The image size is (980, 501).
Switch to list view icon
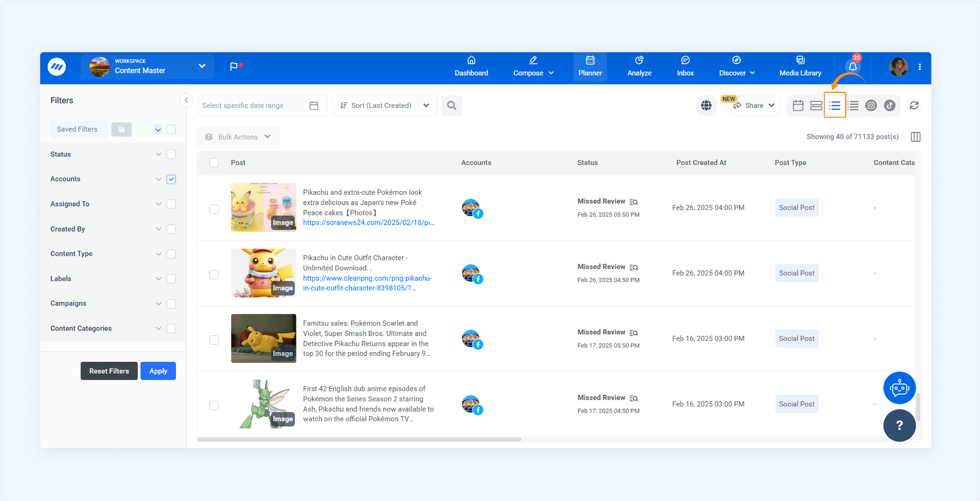(835, 105)
